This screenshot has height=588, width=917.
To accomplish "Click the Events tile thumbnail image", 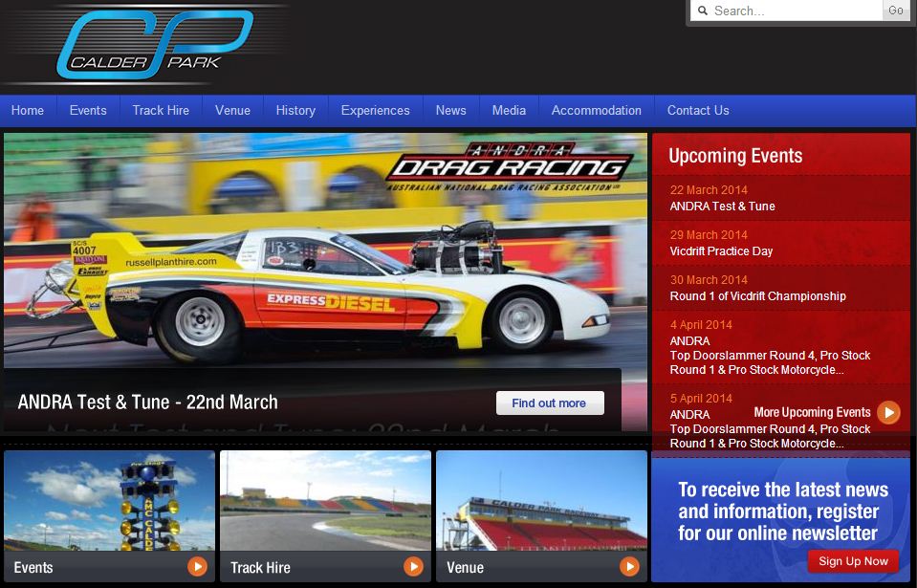I will (x=109, y=500).
